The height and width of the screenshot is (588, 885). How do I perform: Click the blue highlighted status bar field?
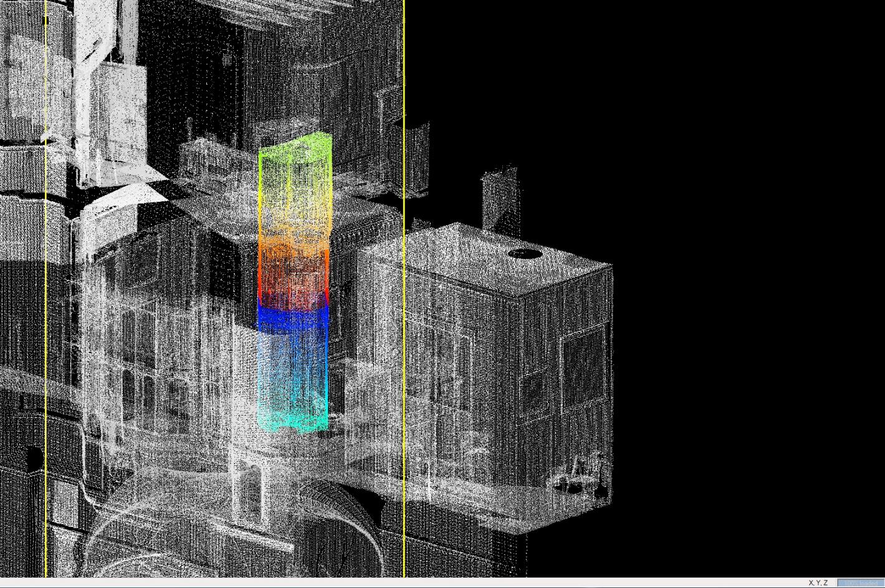coord(860,583)
